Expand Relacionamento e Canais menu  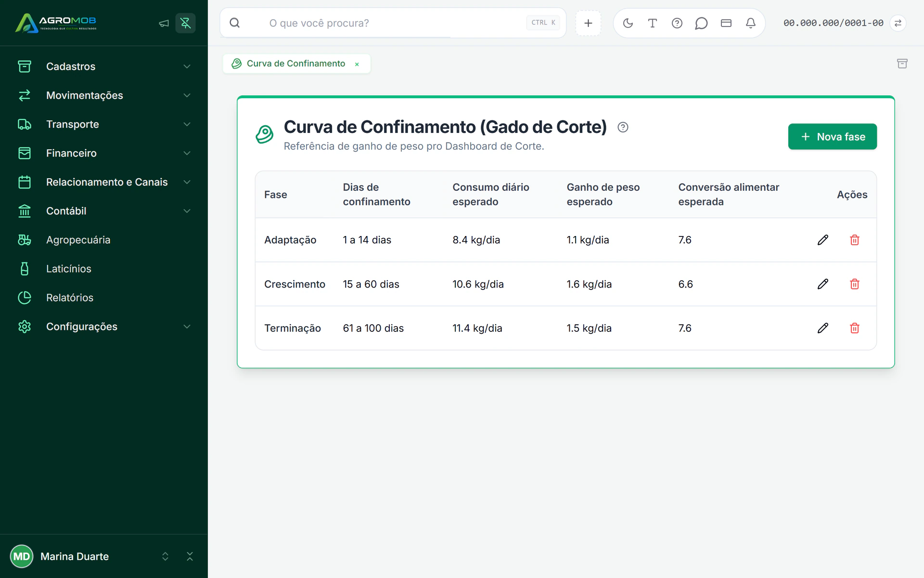click(x=104, y=182)
